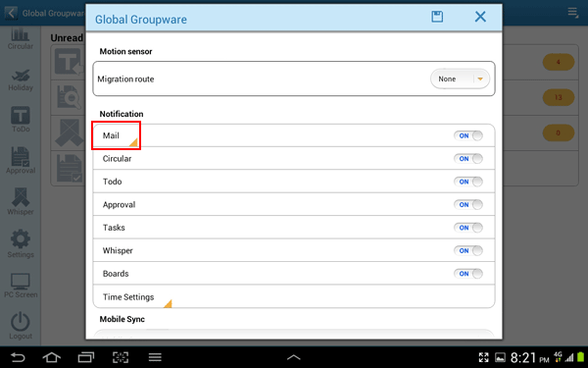Image resolution: width=588 pixels, height=368 pixels.
Task: Open Holiday from the left sidebar
Action: pyautogui.click(x=21, y=79)
